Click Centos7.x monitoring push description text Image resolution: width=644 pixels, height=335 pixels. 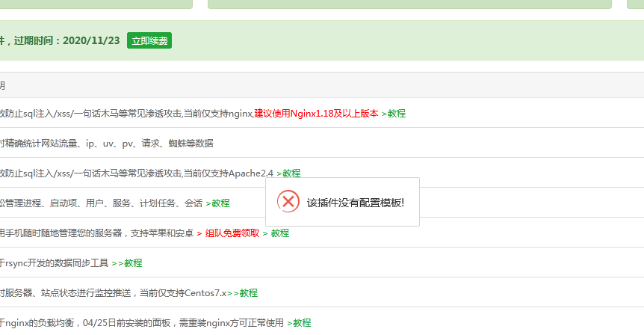coord(114,293)
